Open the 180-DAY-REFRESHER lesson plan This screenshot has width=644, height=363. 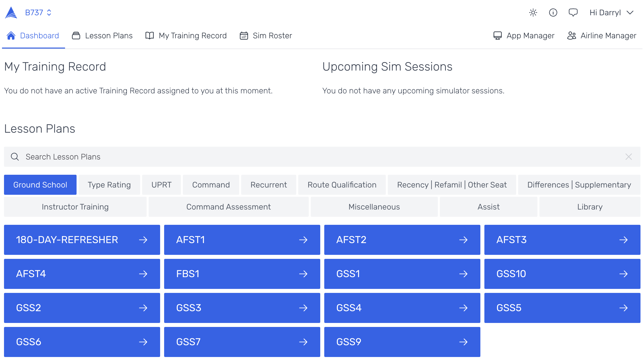click(x=82, y=240)
